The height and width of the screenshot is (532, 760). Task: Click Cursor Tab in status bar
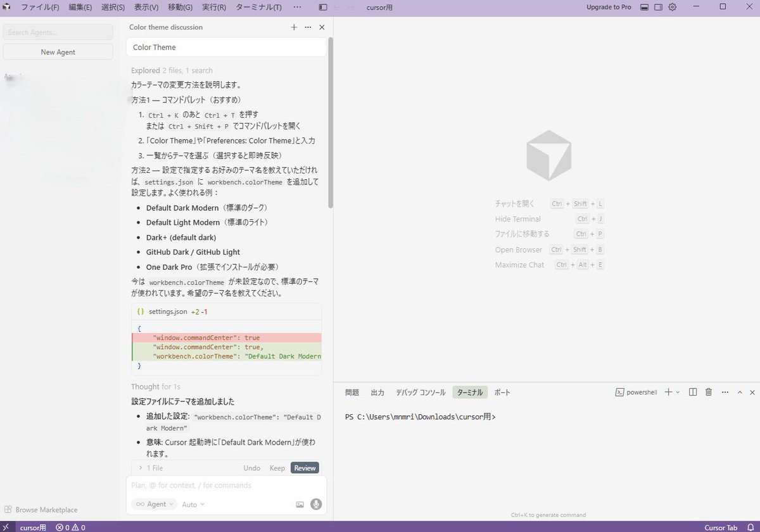point(721,527)
